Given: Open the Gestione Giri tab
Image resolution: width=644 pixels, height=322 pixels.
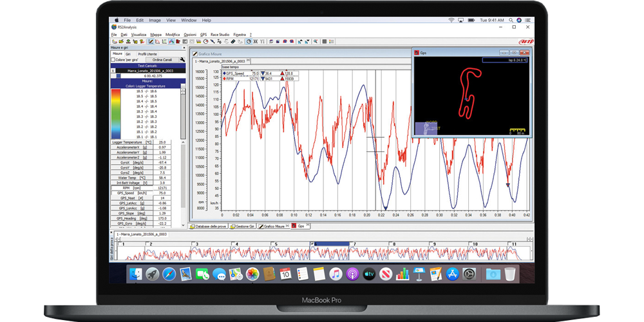Looking at the screenshot, I should click(242, 226).
